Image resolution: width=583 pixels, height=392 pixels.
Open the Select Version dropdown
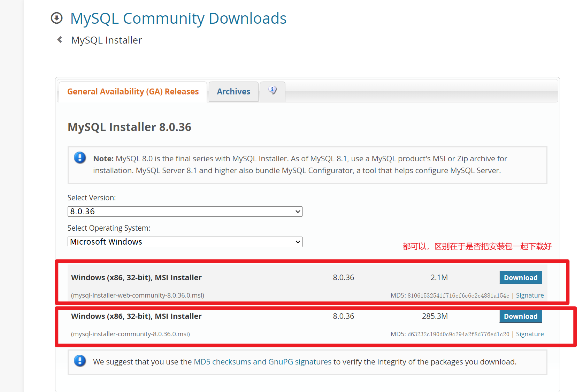point(185,212)
